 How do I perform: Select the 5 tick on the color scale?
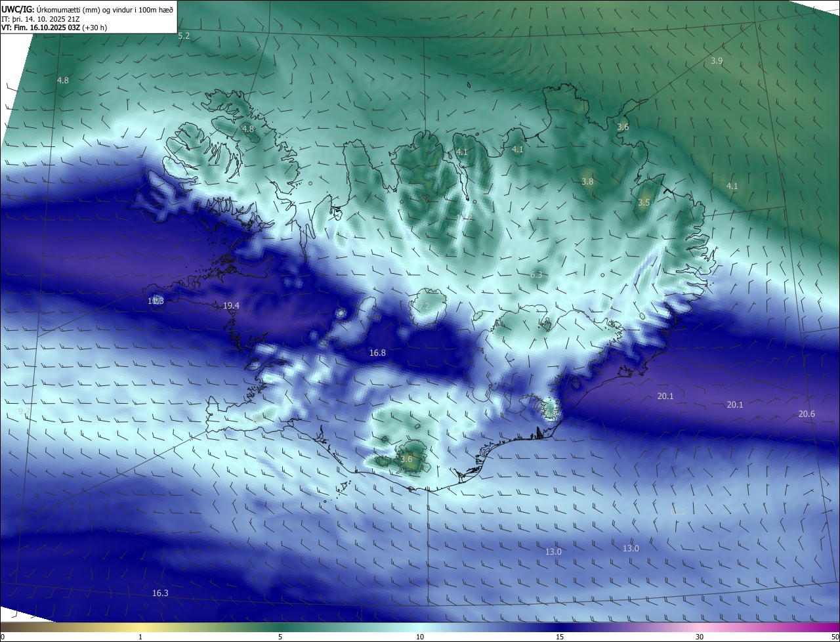(280, 637)
